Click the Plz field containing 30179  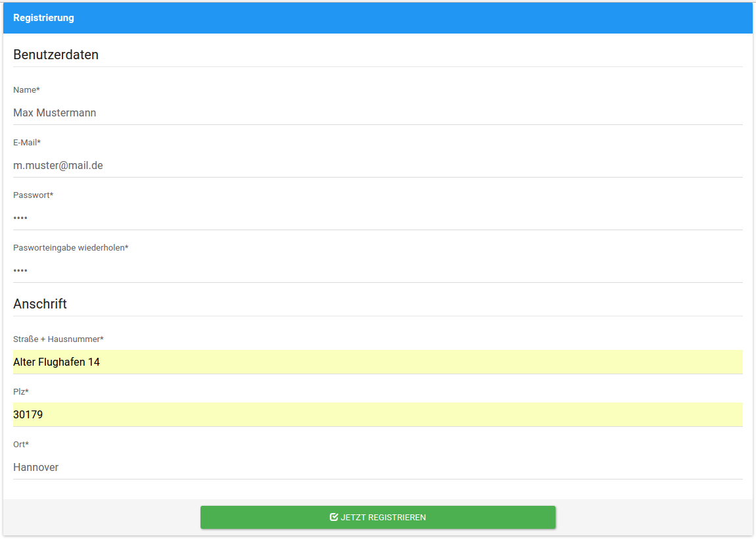(377, 414)
